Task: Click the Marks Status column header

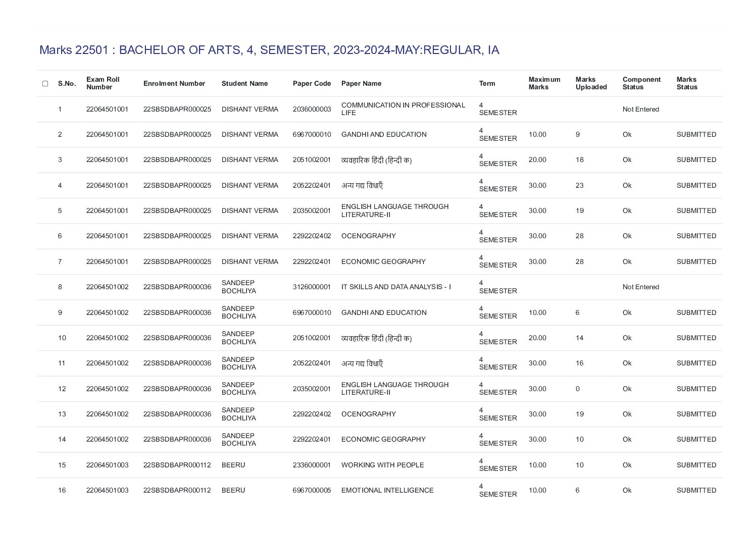Action: click(687, 83)
